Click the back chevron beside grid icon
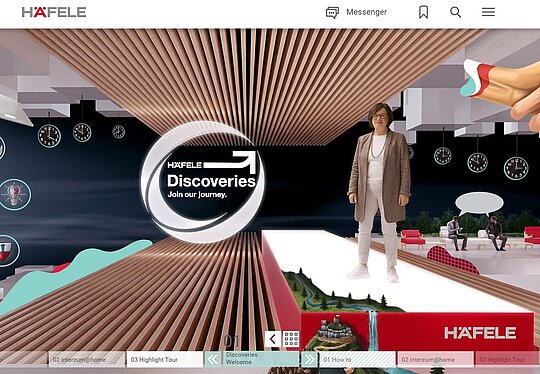Image resolution: width=540 pixels, height=374 pixels. pyautogui.click(x=273, y=339)
